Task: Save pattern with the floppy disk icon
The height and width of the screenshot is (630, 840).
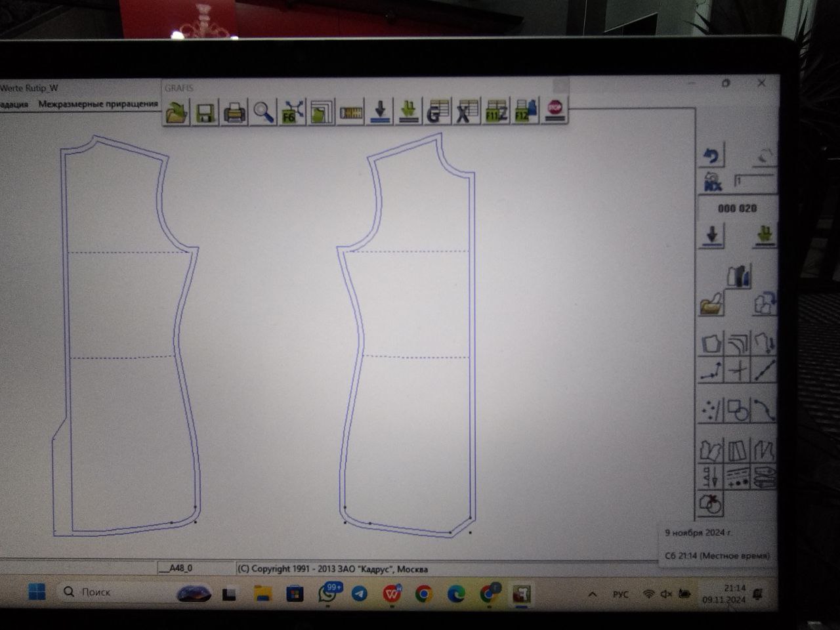Action: 205,112
